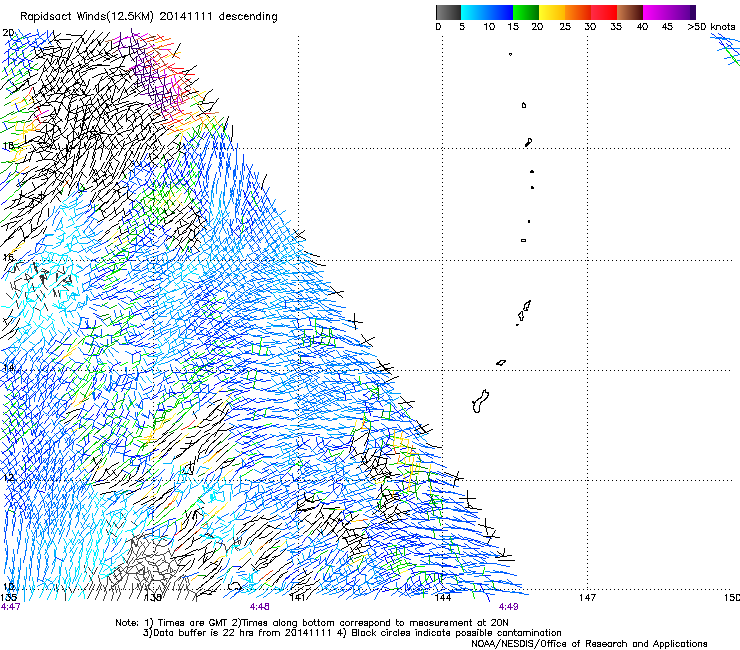
Task: Click the '16' latitude axis label
Action: pos(8,257)
